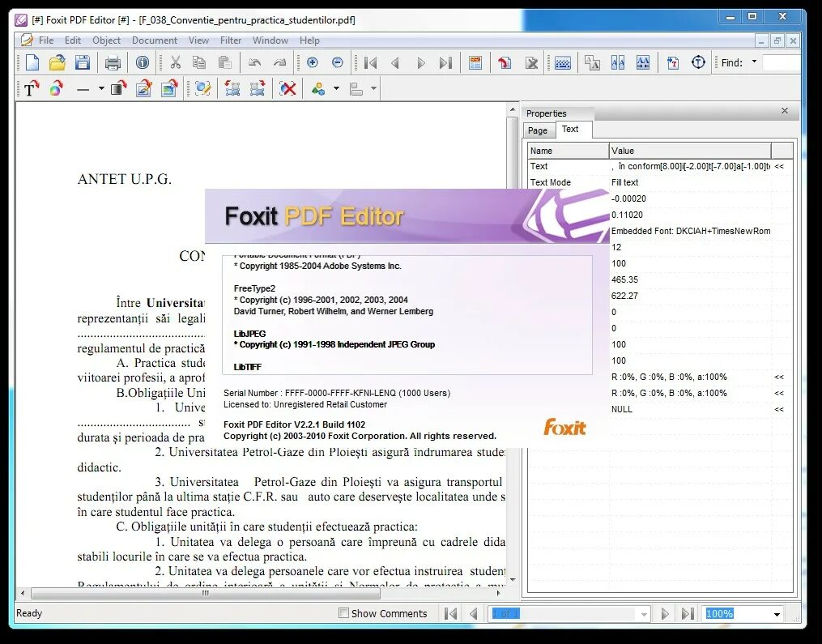Print the document using the printer icon

click(113, 63)
